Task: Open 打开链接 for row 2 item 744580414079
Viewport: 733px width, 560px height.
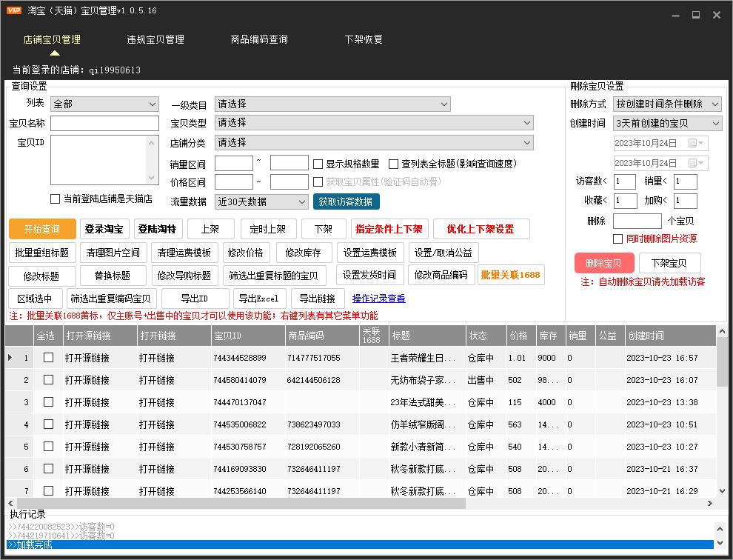Action: point(157,380)
